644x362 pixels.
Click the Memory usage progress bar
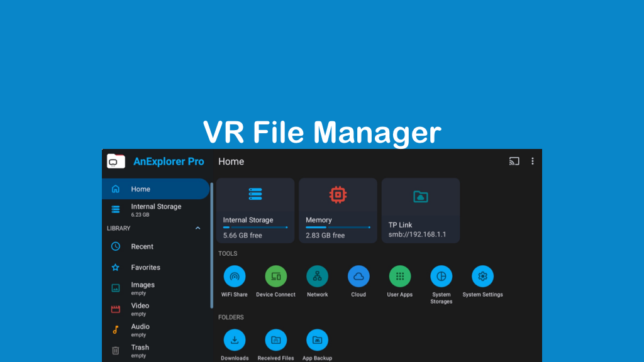[x=338, y=228]
